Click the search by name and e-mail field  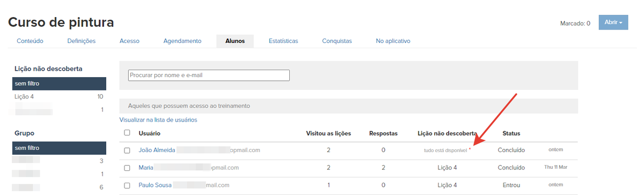click(x=209, y=75)
